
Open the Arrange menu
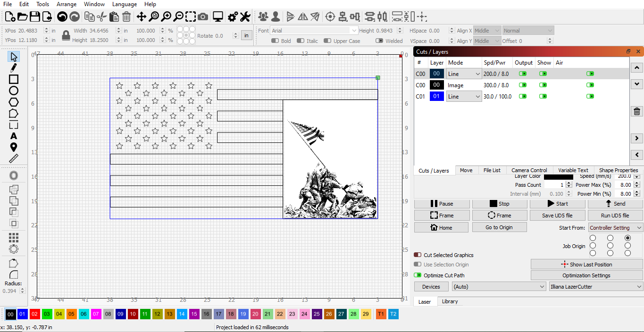tap(67, 4)
